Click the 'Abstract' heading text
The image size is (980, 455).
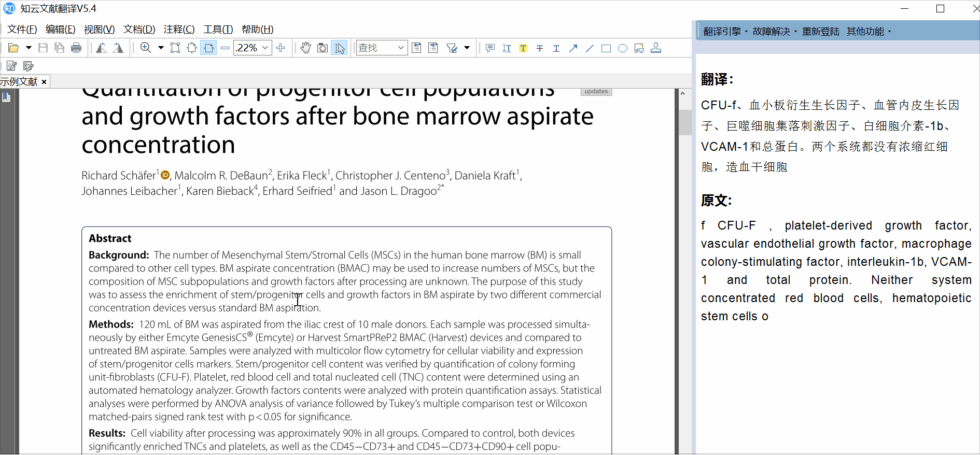(x=110, y=238)
